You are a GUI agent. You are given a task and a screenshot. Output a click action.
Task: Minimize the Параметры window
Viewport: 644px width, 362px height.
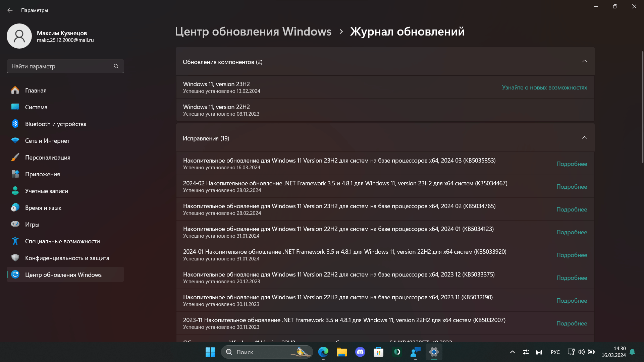596,6
